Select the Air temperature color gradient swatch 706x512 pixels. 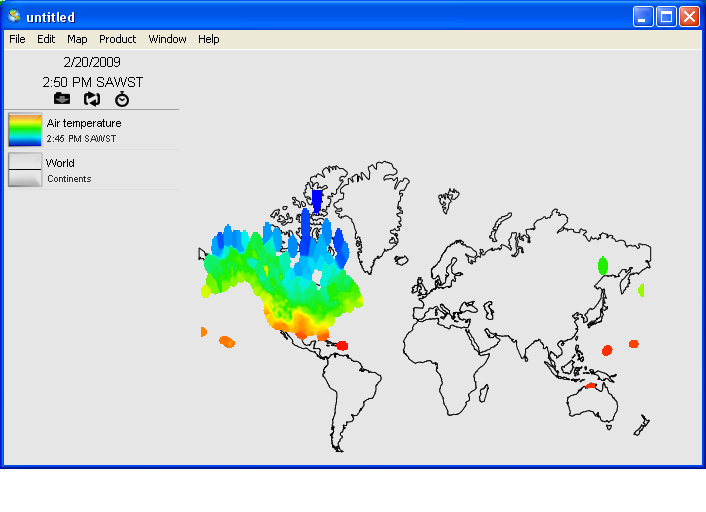coord(25,130)
